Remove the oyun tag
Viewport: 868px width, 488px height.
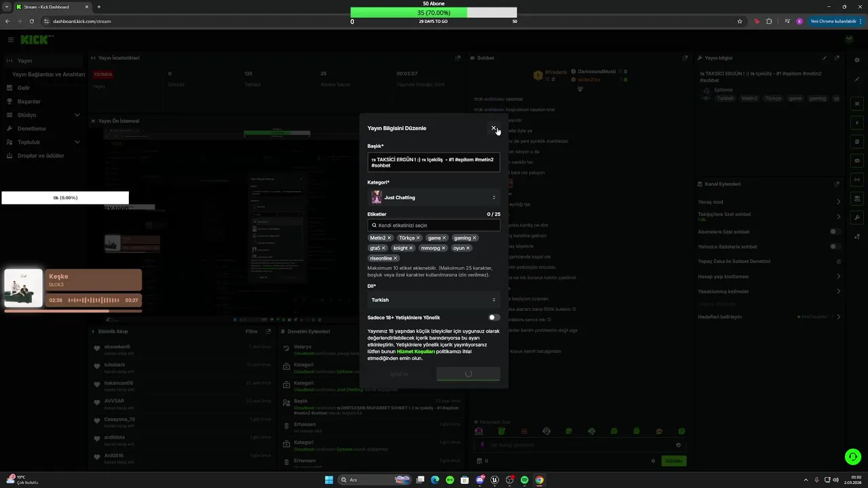468,248
